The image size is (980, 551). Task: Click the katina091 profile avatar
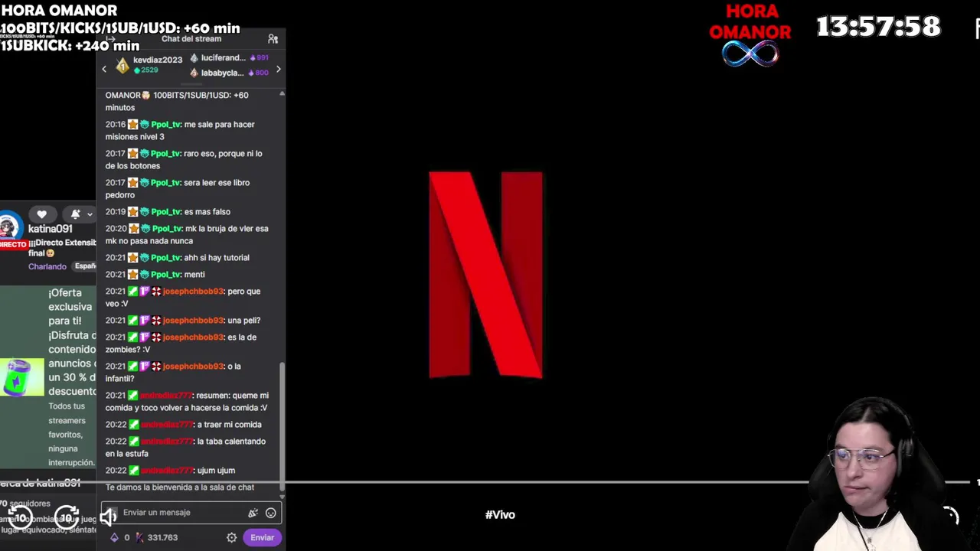(x=9, y=227)
